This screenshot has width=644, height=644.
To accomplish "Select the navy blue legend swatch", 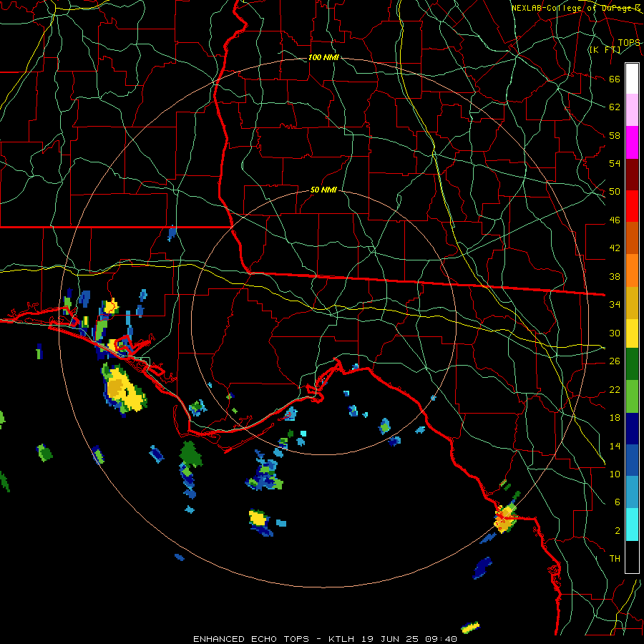I will click(x=632, y=429).
